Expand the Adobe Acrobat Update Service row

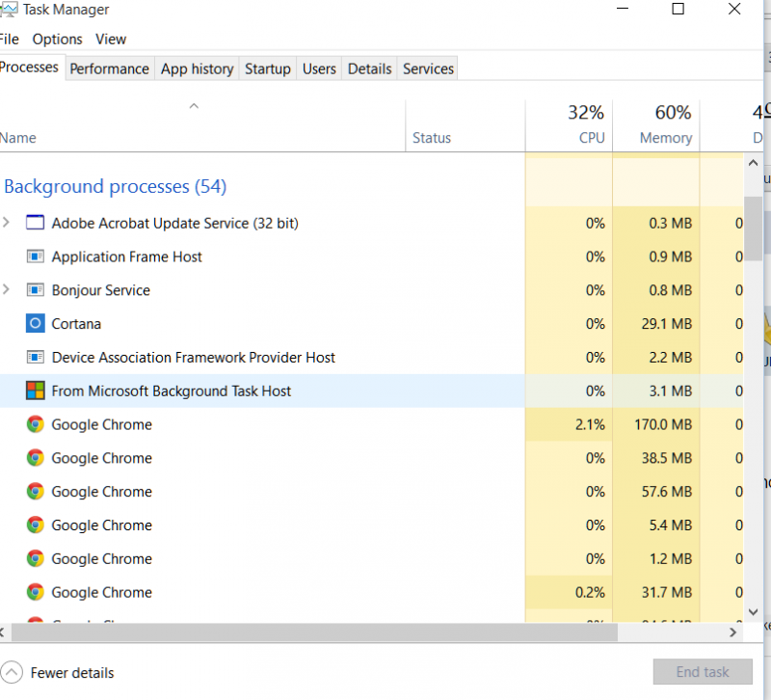(6, 223)
